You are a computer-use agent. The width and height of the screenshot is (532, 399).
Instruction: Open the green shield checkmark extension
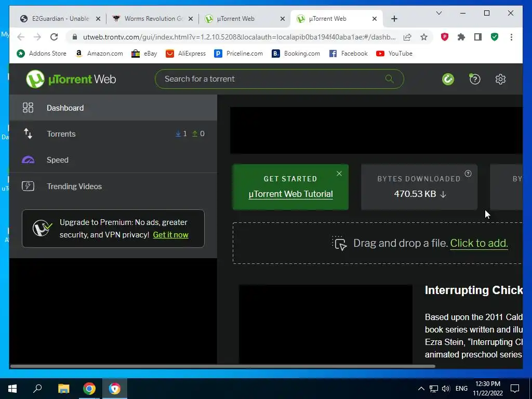(495, 37)
